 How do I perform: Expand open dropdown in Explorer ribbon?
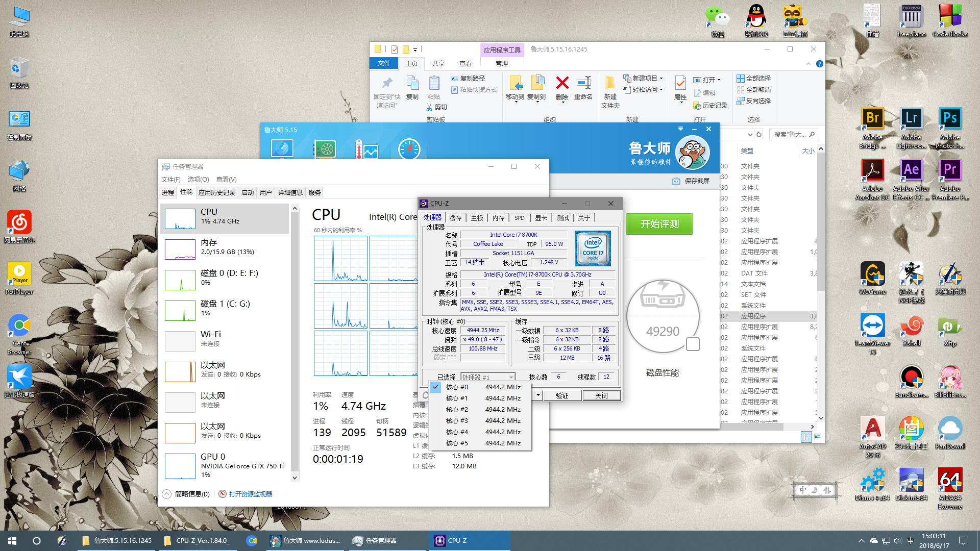pos(719,80)
